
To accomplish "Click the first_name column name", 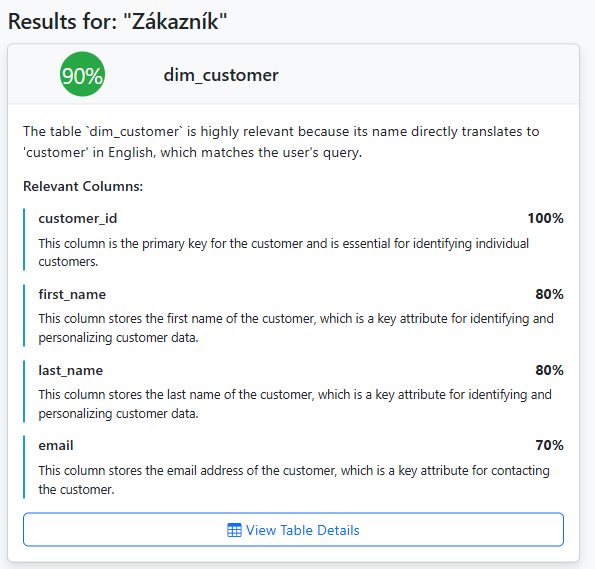I will click(x=72, y=295).
